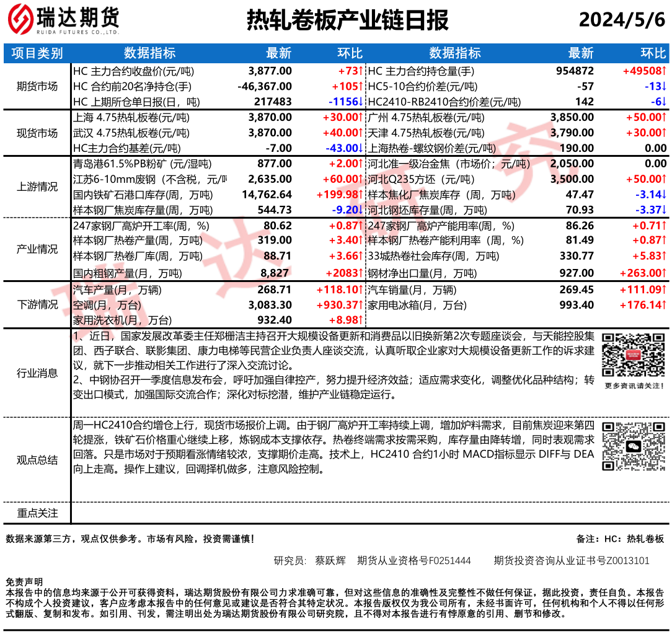
Task: Click the change value +73↑
Action: (x=351, y=71)
